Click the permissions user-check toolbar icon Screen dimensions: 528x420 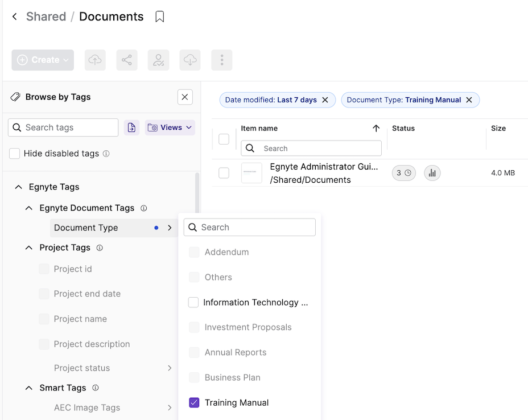(x=158, y=59)
